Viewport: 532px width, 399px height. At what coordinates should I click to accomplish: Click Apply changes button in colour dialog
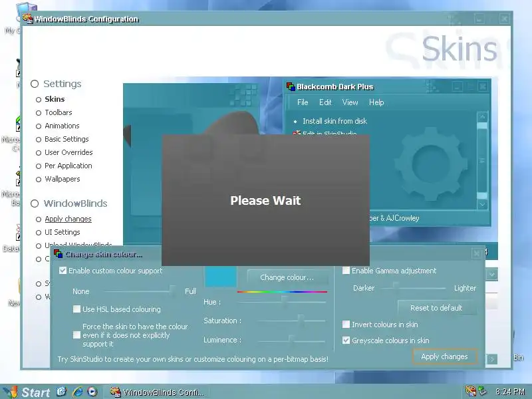click(444, 356)
